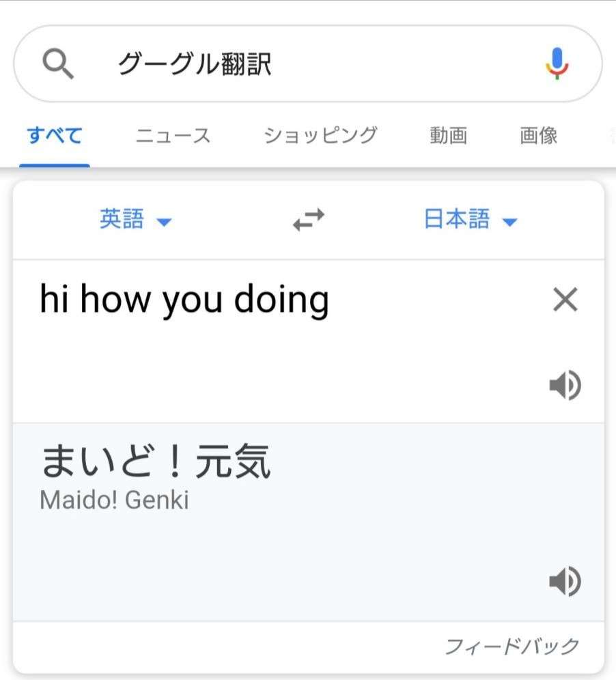Clear the English text with the X icon
616x680 pixels.
point(565,299)
